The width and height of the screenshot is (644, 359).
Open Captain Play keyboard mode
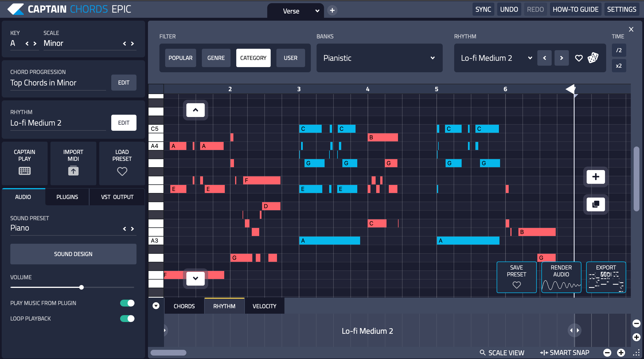click(x=24, y=171)
